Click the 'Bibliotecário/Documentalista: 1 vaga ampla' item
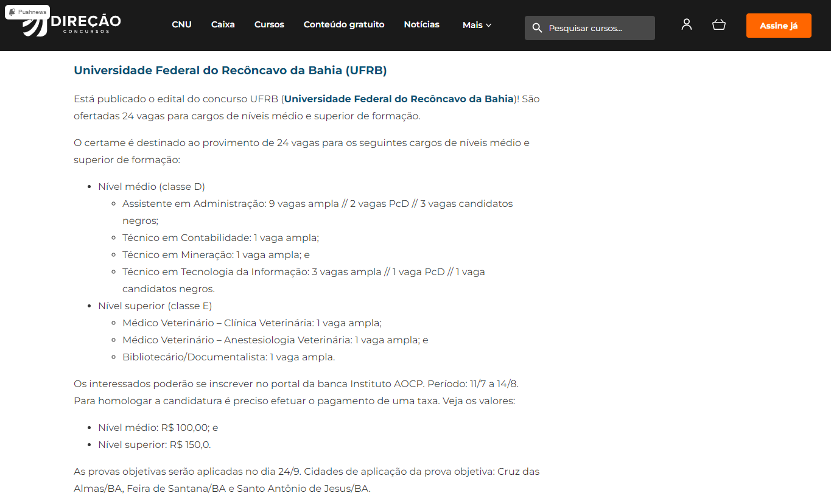Viewport: 831px width, 504px height. pos(228,357)
